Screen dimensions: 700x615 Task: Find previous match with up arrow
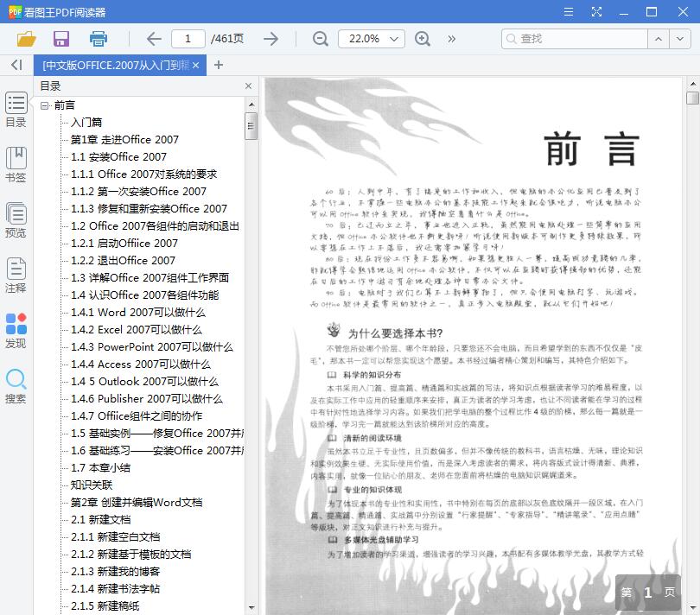point(658,39)
